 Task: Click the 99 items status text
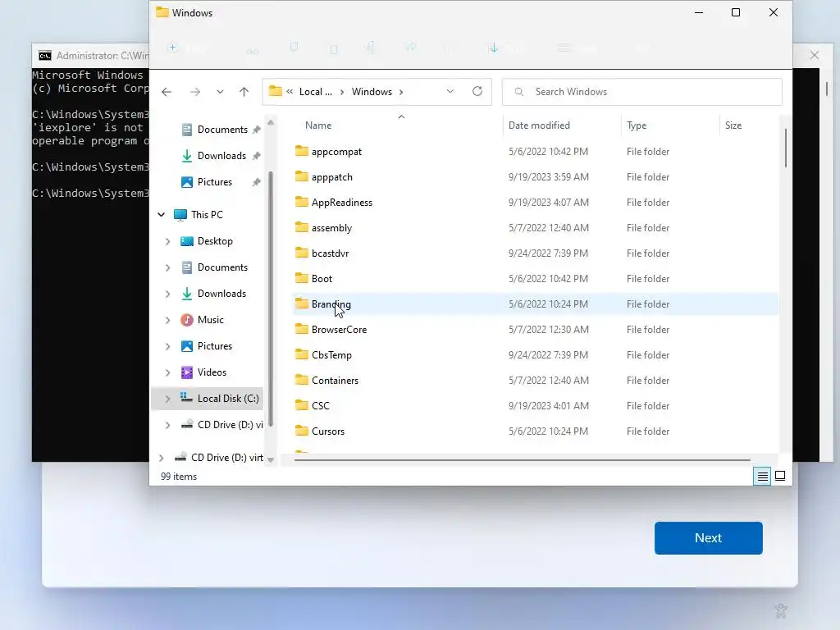pos(178,477)
